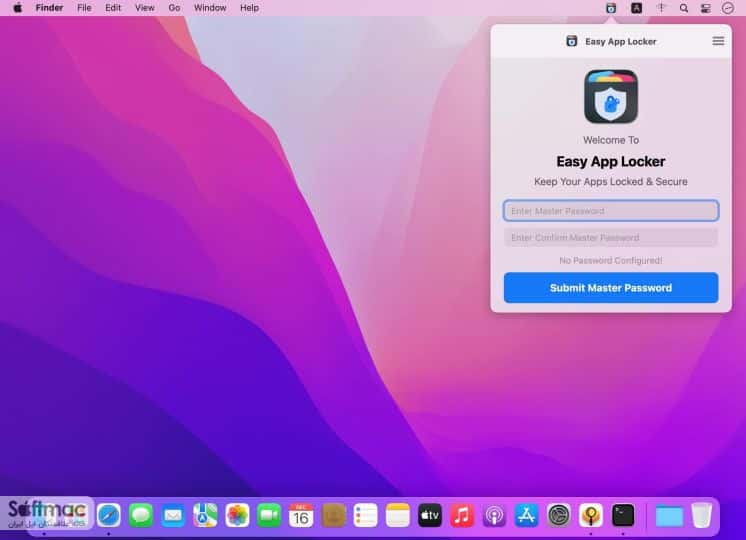Open Podcasts from the Dock
The image size is (746, 540).
pos(494,515)
